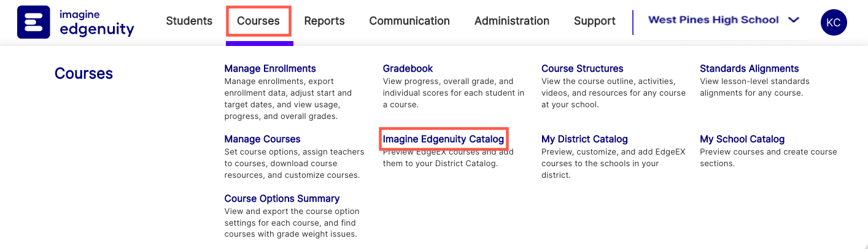Go to Manage Enrollments
Viewport: 868px width, 249px height.
tap(270, 69)
